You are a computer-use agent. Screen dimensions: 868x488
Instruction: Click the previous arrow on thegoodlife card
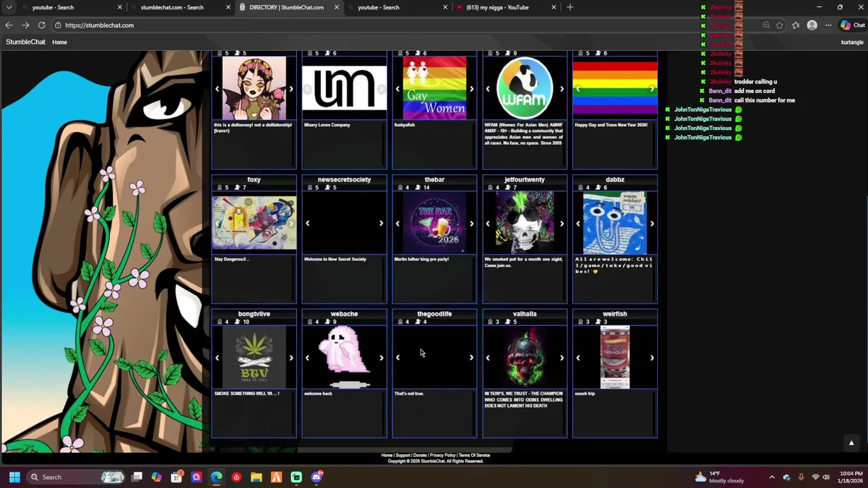click(x=397, y=357)
